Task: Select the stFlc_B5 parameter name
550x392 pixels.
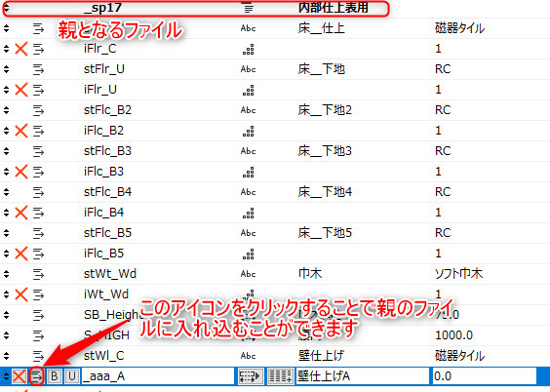Action: coord(107,233)
